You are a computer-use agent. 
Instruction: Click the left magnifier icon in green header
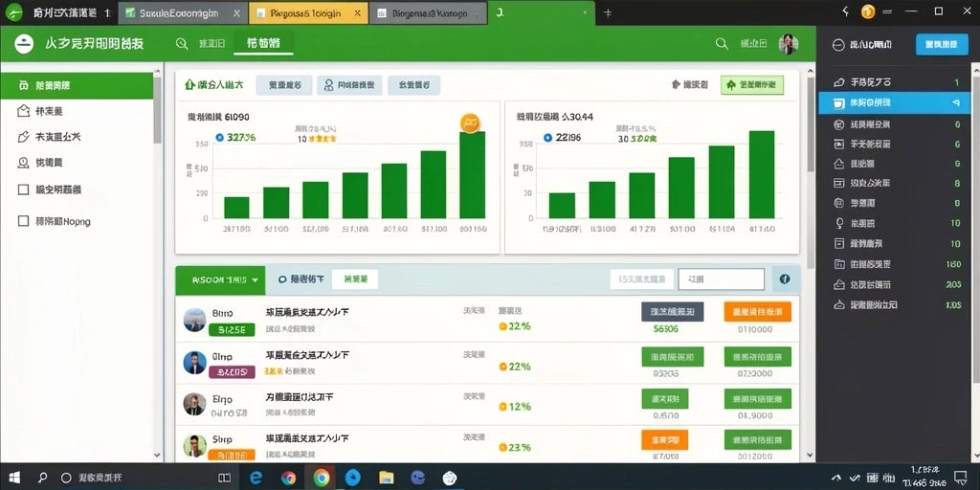coord(182,43)
